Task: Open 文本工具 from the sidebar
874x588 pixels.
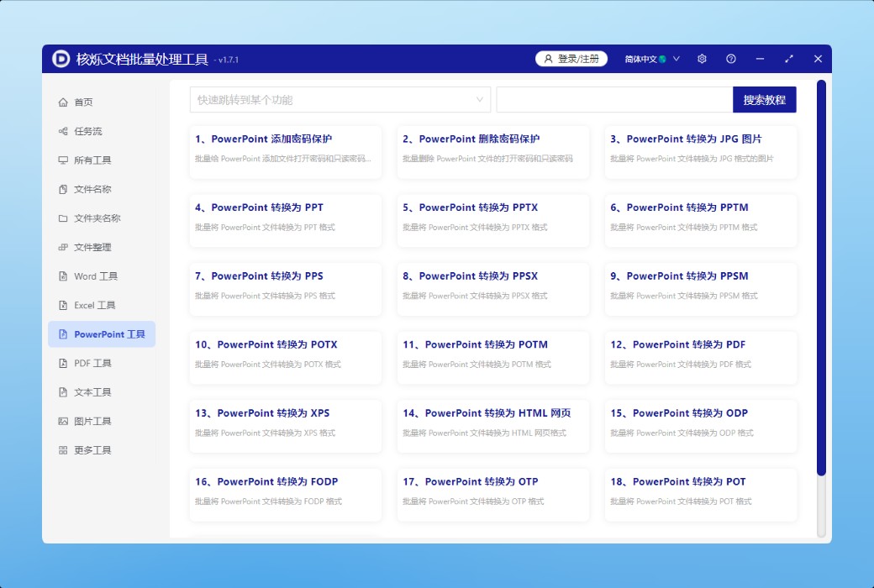Action: point(92,392)
